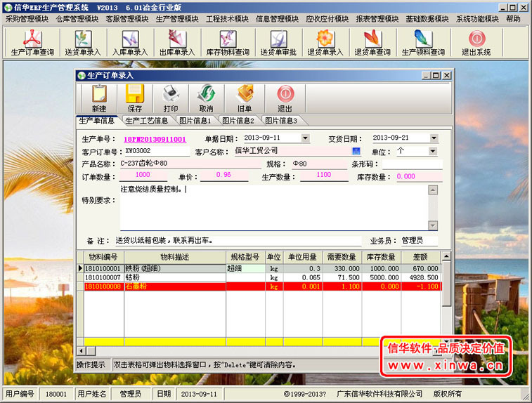Viewport: 532px width, 403px height.
Task: Click the customer lookup icon beside 信华工贸公司
Action: tap(356, 151)
